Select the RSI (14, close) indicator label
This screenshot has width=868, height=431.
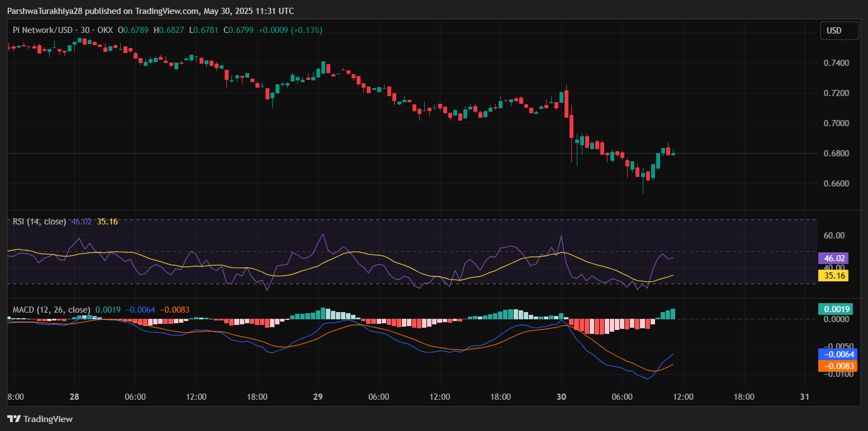[40, 222]
